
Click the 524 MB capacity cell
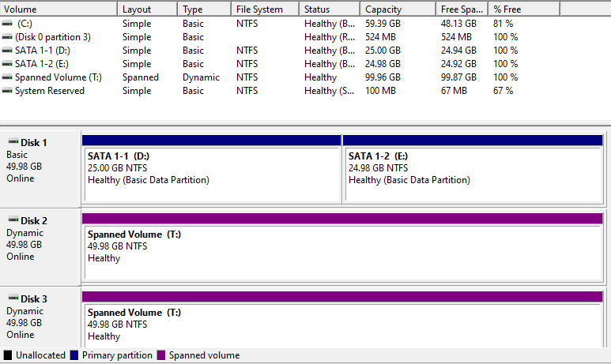coord(380,37)
